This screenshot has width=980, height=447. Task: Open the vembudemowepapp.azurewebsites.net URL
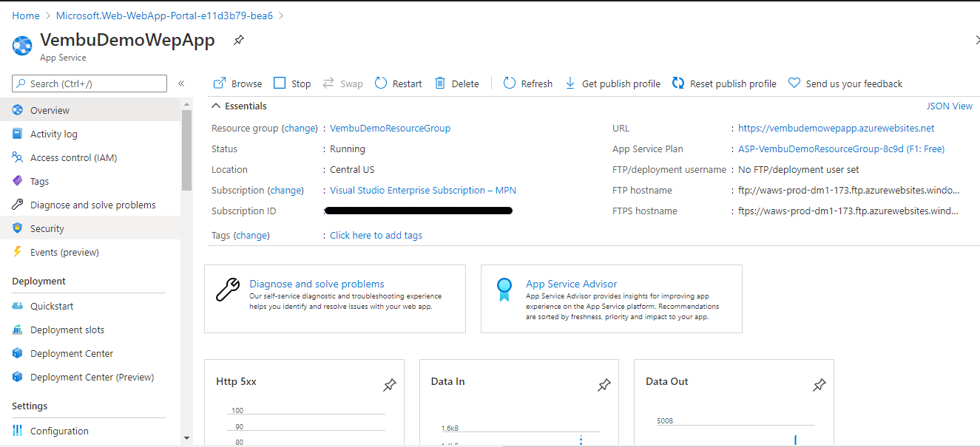point(836,128)
